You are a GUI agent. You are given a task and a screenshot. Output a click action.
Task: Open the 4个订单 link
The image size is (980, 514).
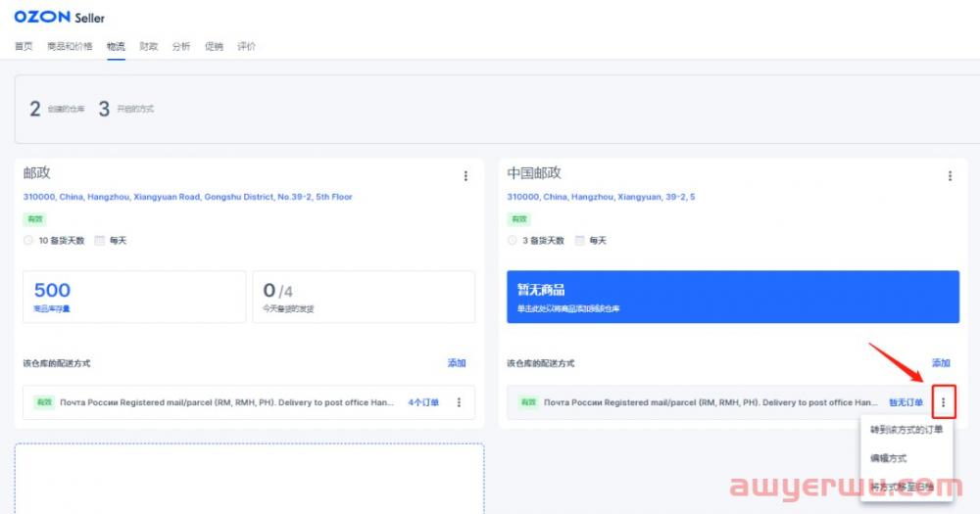[423, 402]
